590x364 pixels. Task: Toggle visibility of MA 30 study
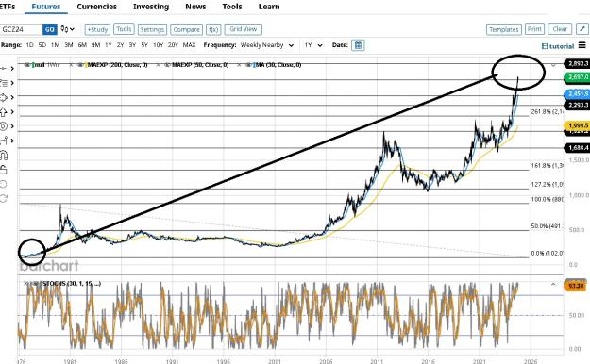click(x=248, y=65)
